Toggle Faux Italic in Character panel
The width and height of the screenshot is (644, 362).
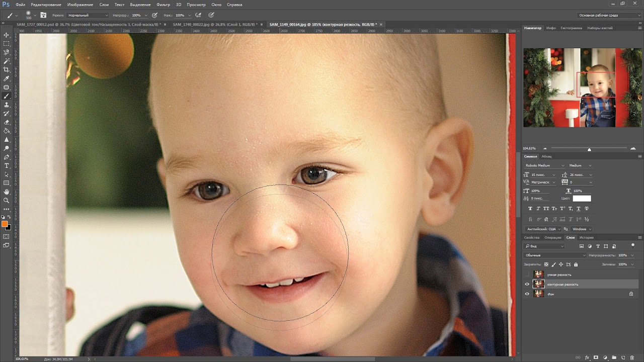pyautogui.click(x=538, y=208)
